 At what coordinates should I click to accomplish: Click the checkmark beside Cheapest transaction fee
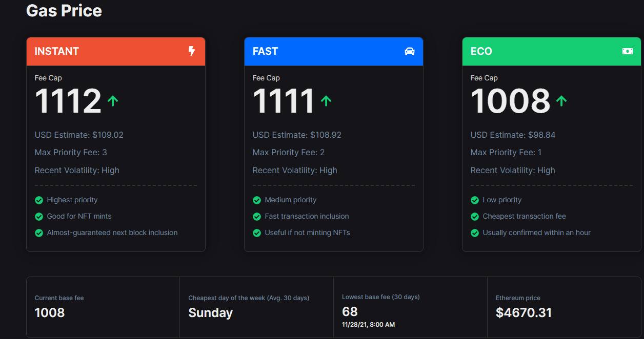coord(475,217)
